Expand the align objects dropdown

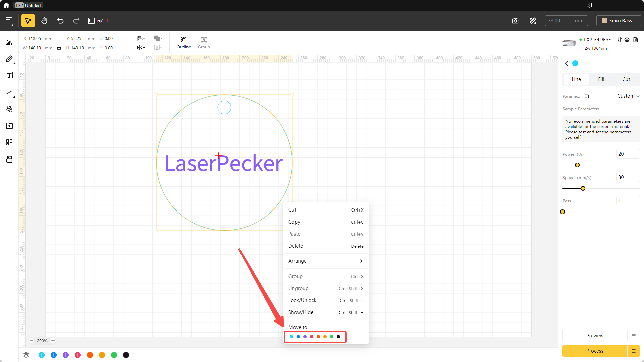[x=141, y=38]
